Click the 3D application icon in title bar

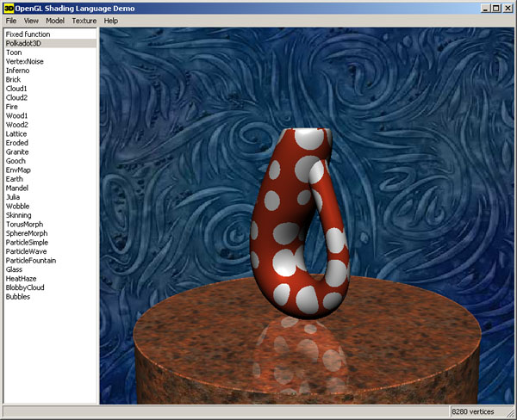(x=9, y=7)
